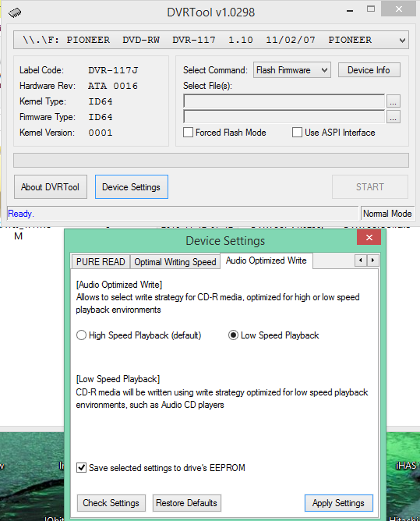Click the Normal Mode status panel

387,214
